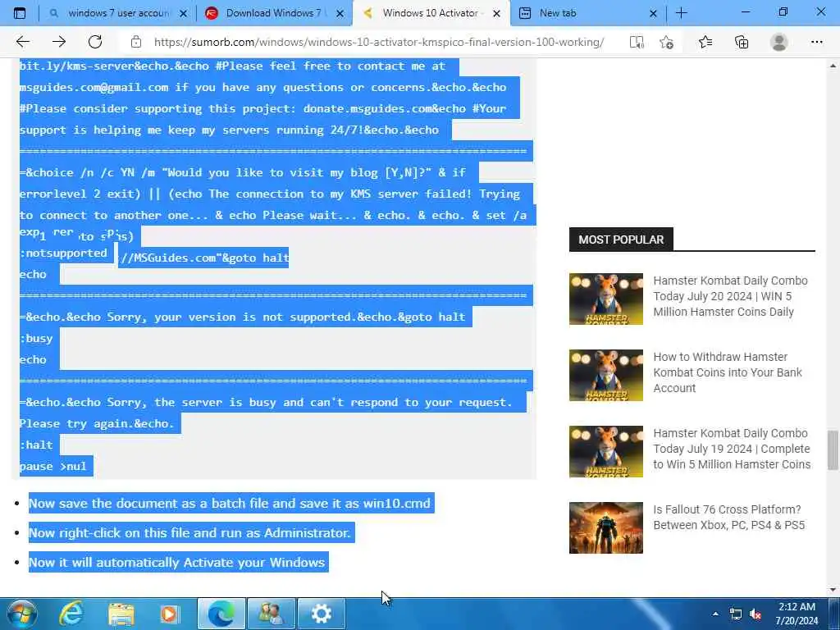Click the 'MOST POPULAR' heading
The width and height of the screenshot is (840, 630).
pos(621,240)
